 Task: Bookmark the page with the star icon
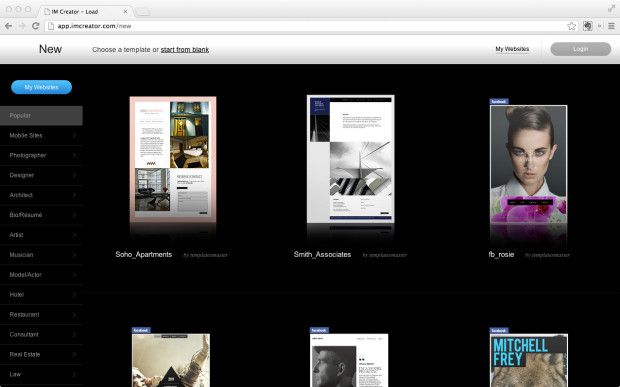pyautogui.click(x=571, y=26)
